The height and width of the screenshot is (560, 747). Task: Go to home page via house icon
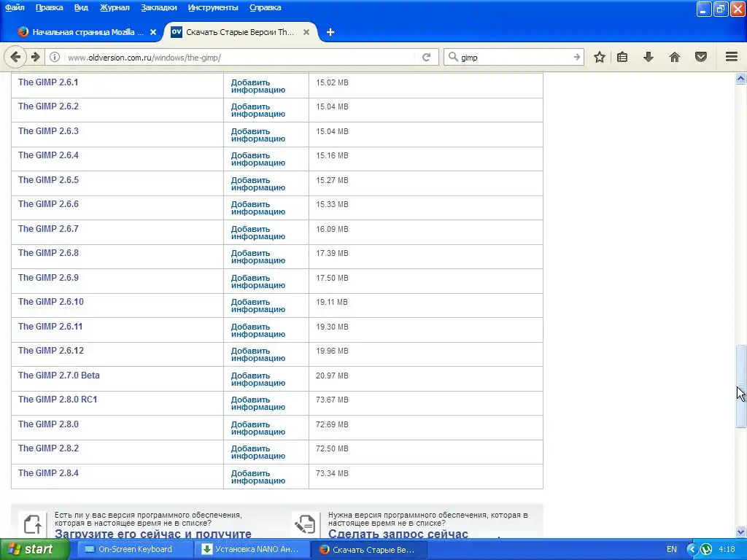point(675,57)
